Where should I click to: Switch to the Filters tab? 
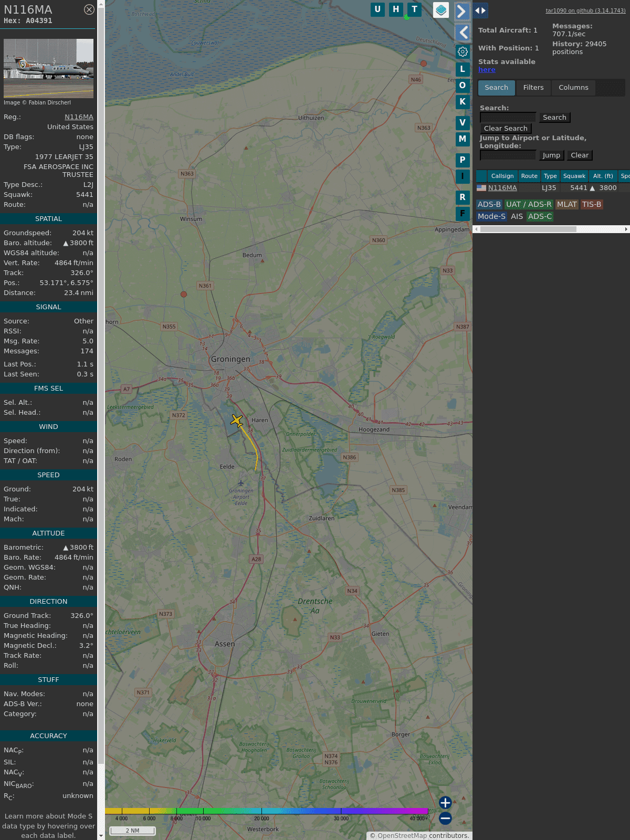point(533,88)
